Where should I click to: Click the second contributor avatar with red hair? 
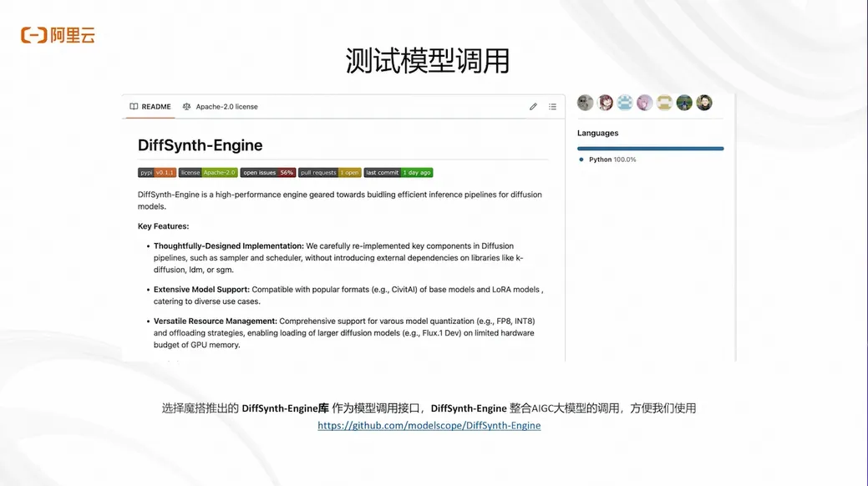(x=605, y=103)
